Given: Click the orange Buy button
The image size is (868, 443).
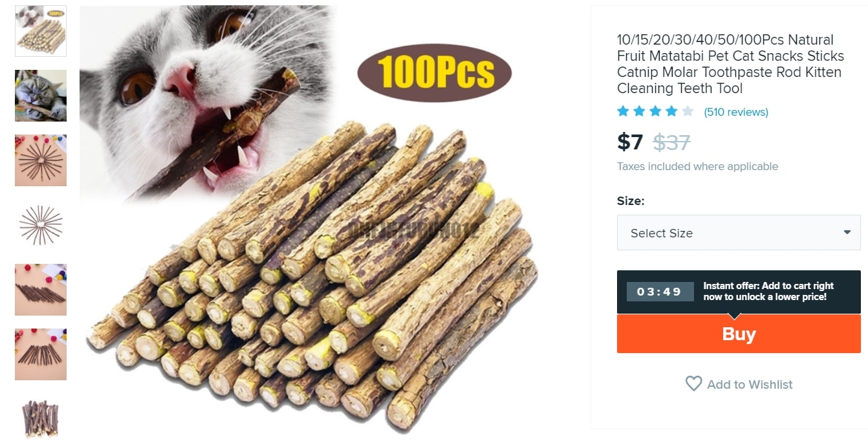Looking at the screenshot, I should pos(739,334).
